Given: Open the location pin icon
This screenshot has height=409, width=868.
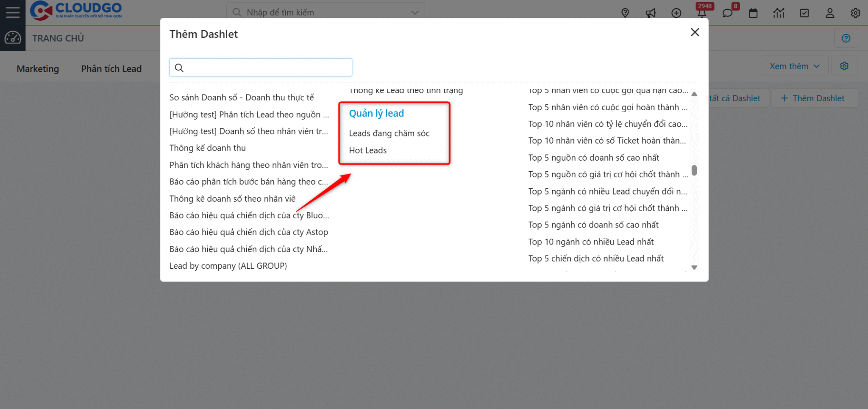Looking at the screenshot, I should click(625, 13).
